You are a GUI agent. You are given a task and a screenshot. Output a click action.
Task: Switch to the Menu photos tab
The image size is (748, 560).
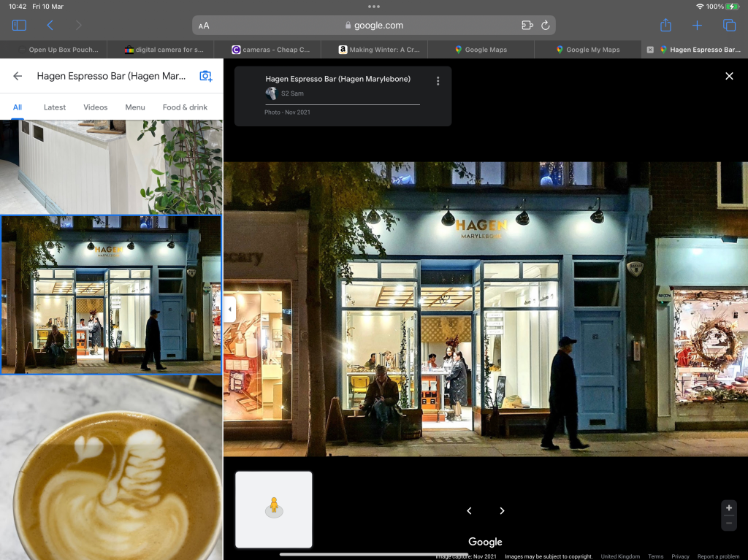[135, 107]
